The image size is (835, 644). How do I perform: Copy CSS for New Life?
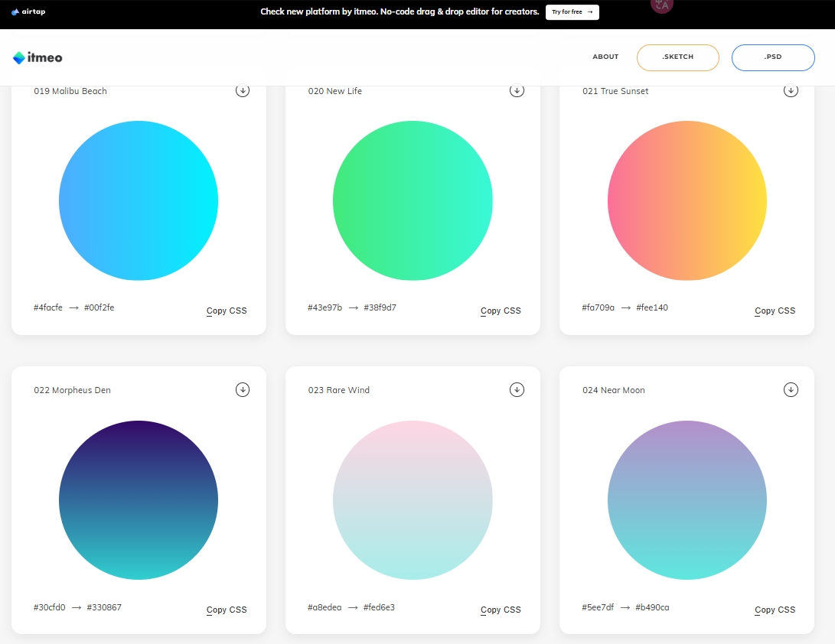[501, 311]
